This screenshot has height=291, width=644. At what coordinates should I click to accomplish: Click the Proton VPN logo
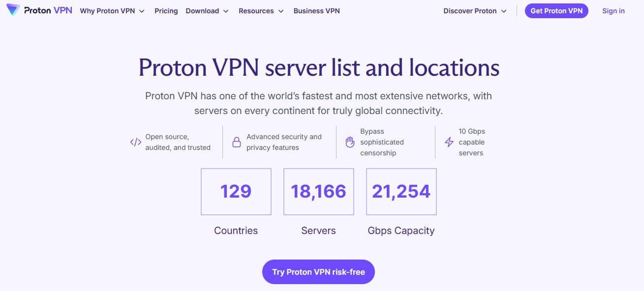pyautogui.click(x=38, y=10)
